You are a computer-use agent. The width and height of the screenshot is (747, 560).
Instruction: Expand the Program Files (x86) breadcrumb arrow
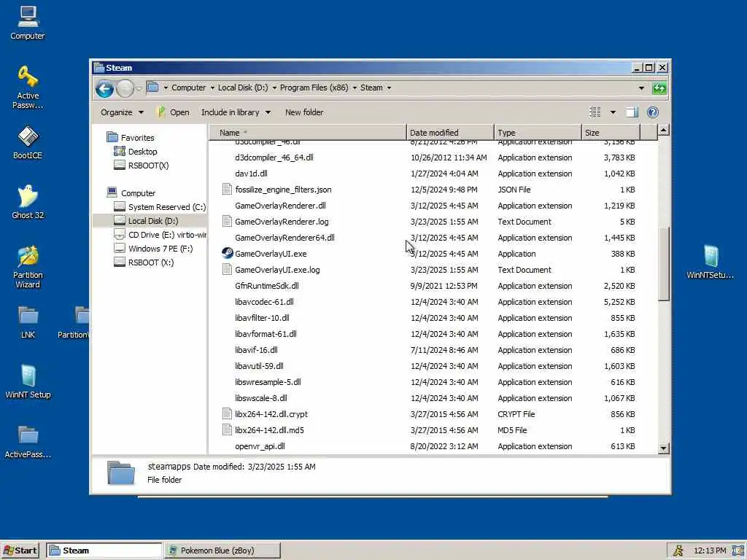pos(355,87)
